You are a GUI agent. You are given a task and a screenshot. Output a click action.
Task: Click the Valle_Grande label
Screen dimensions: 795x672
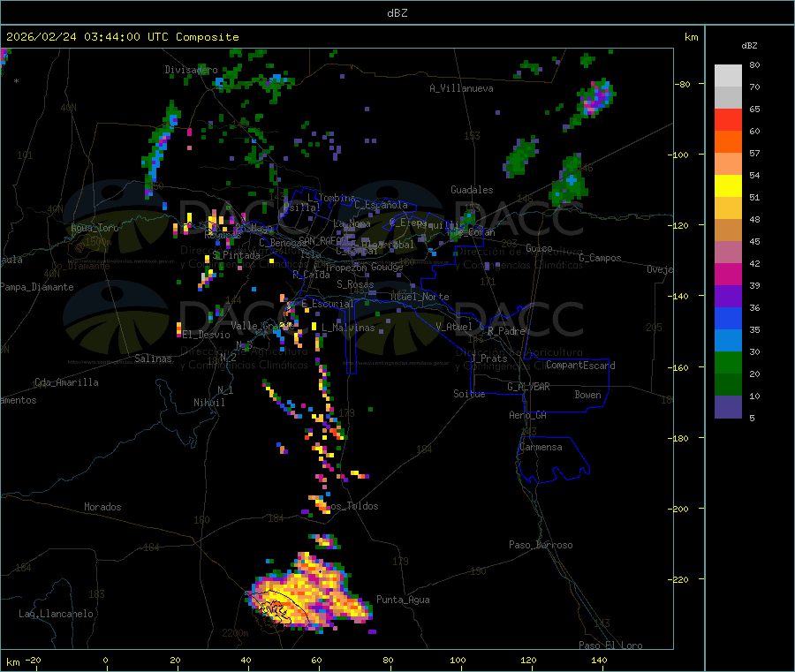[x=262, y=326]
